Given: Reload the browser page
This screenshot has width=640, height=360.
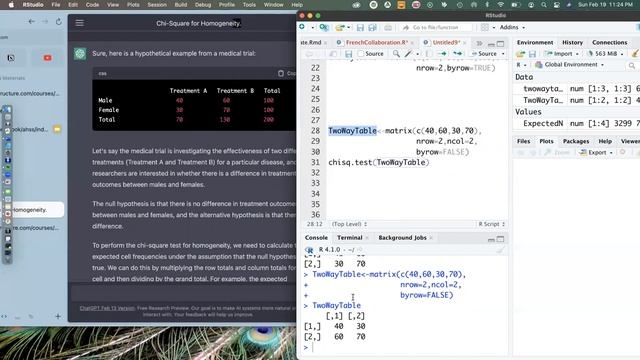Looking at the screenshot, I should click(x=59, y=22).
